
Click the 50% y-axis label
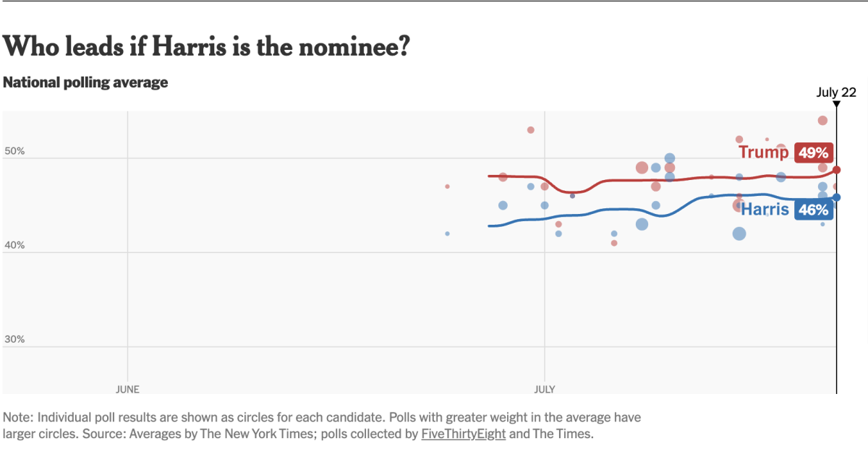pyautogui.click(x=14, y=151)
